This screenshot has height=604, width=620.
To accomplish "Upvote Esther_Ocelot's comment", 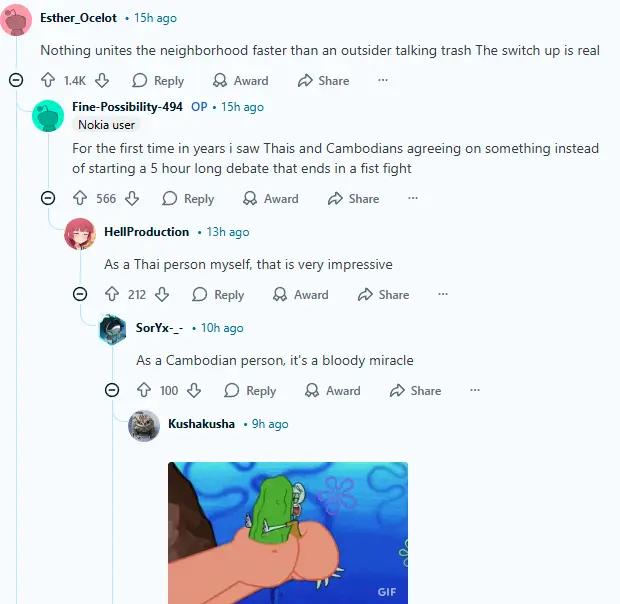I will tap(48, 80).
